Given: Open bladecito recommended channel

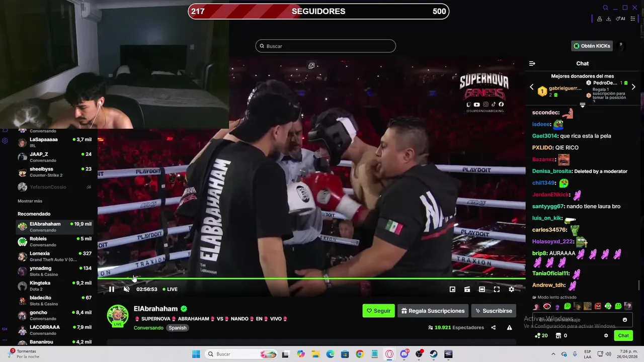Looking at the screenshot, I should [54, 301].
